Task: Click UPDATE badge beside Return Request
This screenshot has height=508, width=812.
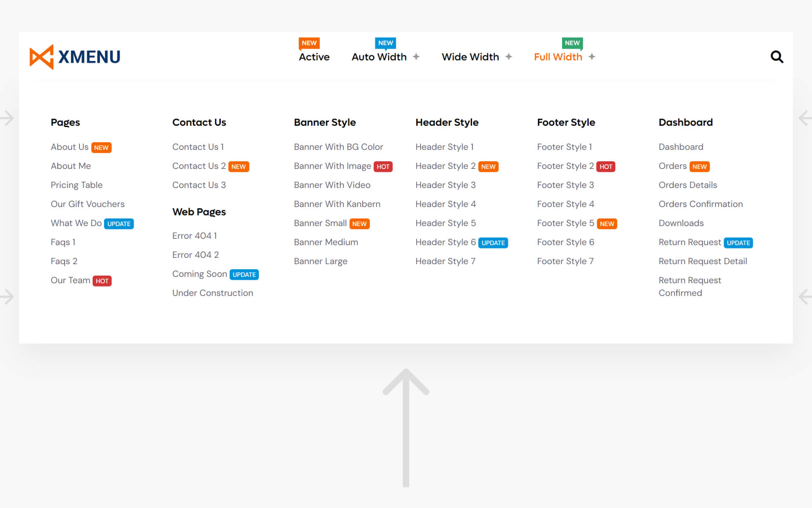Action: click(x=738, y=243)
